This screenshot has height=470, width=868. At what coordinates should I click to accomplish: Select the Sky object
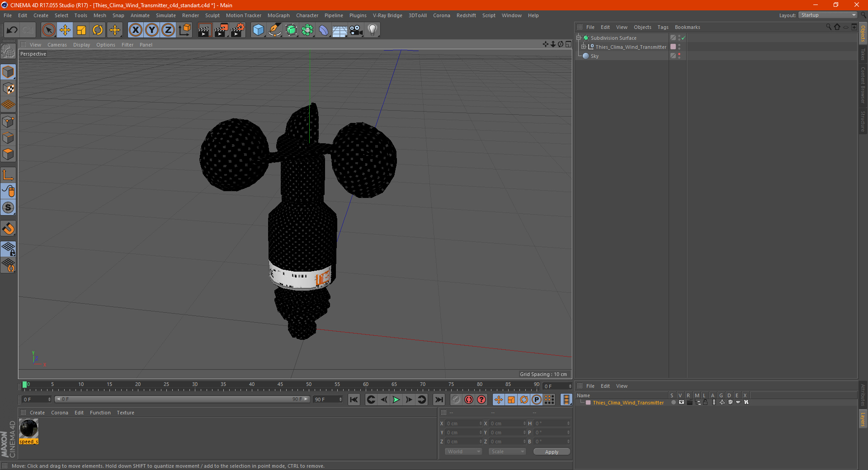pos(594,56)
